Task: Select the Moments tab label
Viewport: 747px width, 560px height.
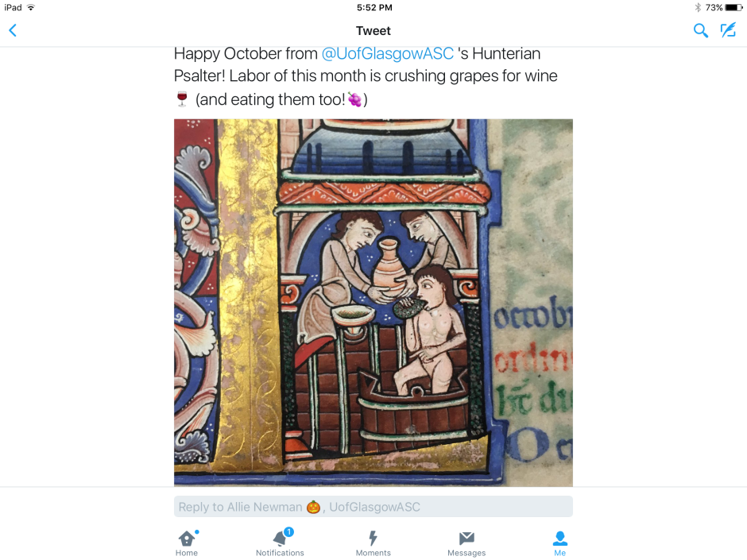Action: (373, 553)
